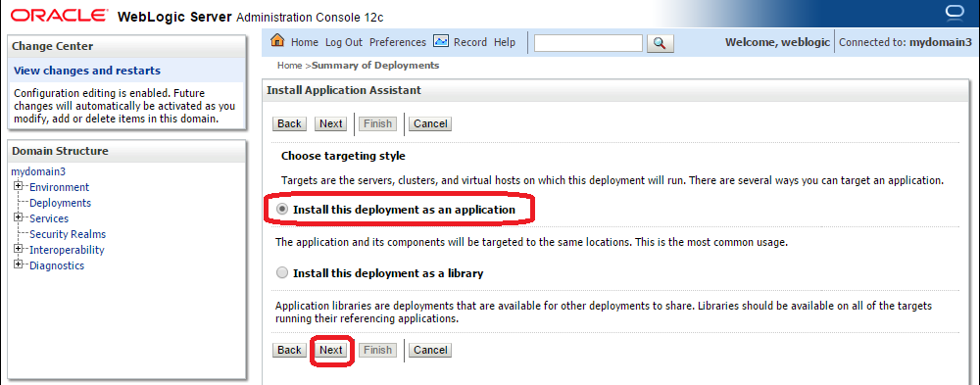Open Help in the toolbar

(x=505, y=42)
